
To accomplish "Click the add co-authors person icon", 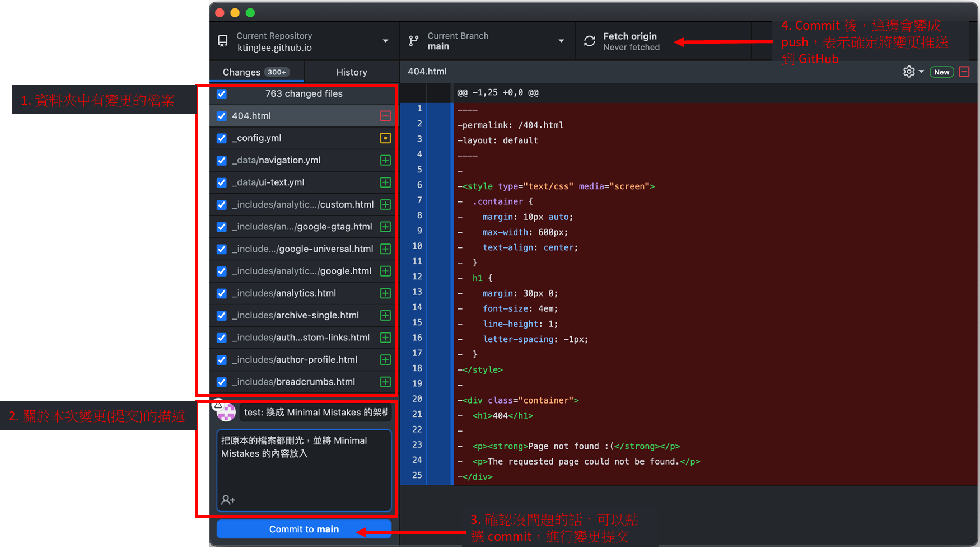I will coord(227,499).
